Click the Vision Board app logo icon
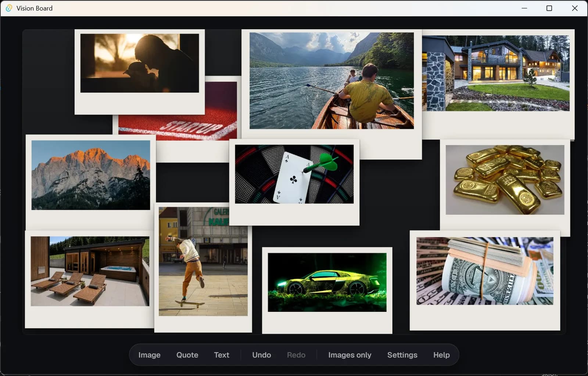 tap(9, 8)
